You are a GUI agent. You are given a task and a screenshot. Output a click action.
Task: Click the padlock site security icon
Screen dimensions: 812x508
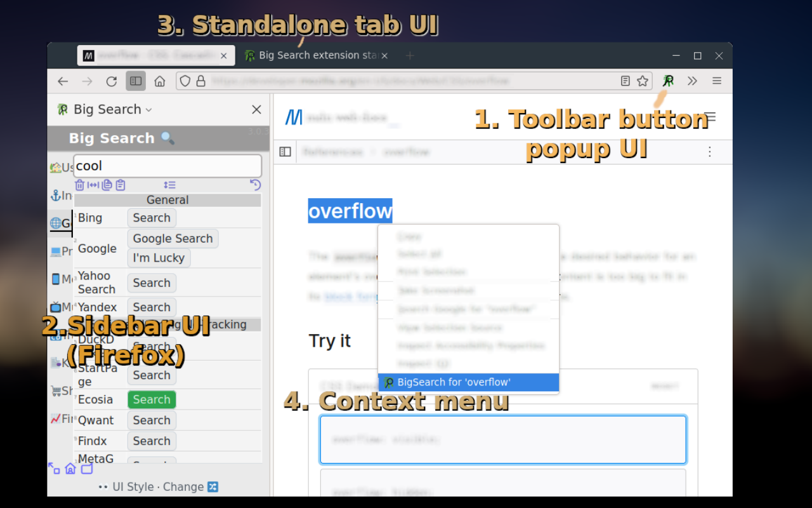tap(200, 81)
